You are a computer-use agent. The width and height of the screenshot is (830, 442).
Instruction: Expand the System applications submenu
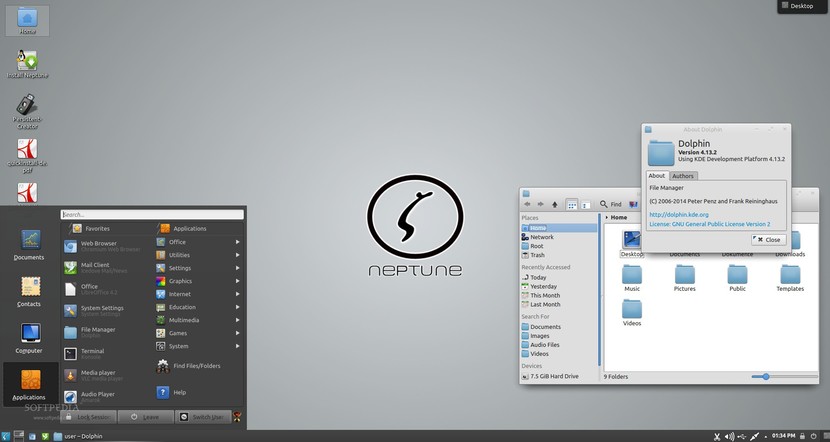point(199,346)
